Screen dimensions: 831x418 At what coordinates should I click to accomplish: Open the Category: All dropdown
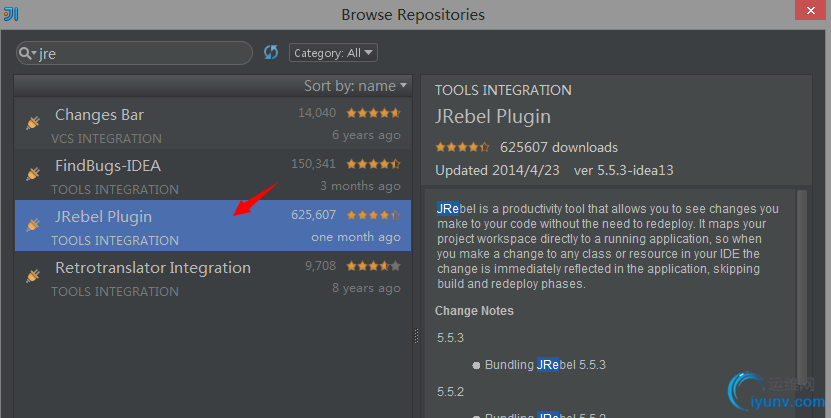[x=333, y=52]
